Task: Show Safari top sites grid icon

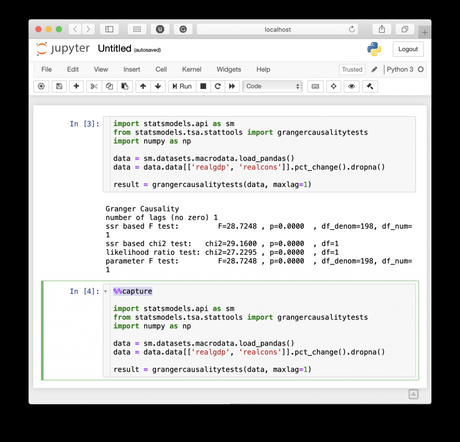Action: (x=137, y=29)
